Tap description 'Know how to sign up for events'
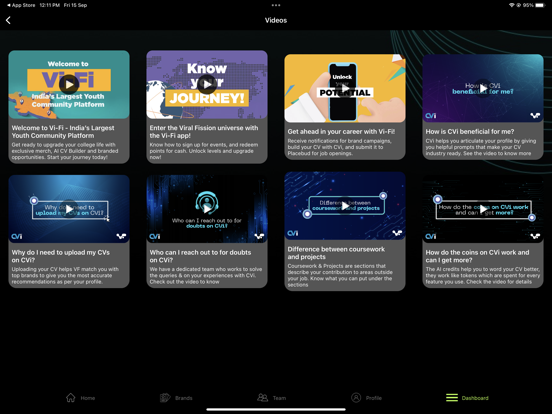 point(204,151)
